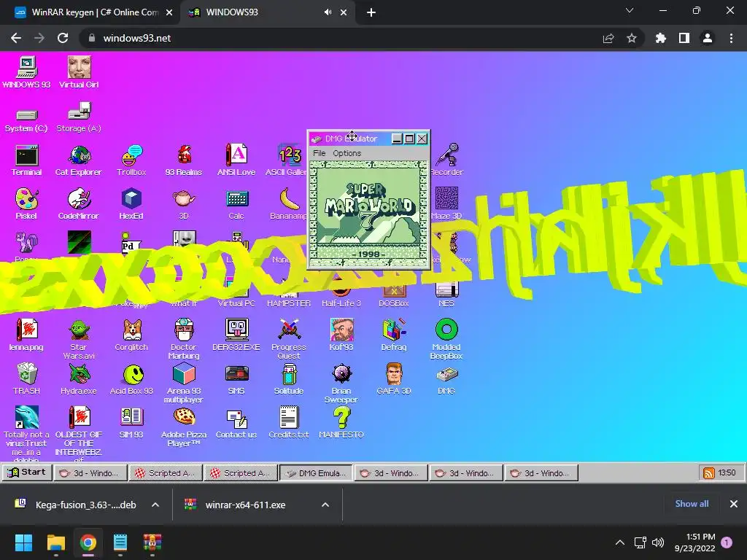The image size is (747, 560).
Task: Mute the WINDOWS93 tab audio
Action: coord(328,12)
